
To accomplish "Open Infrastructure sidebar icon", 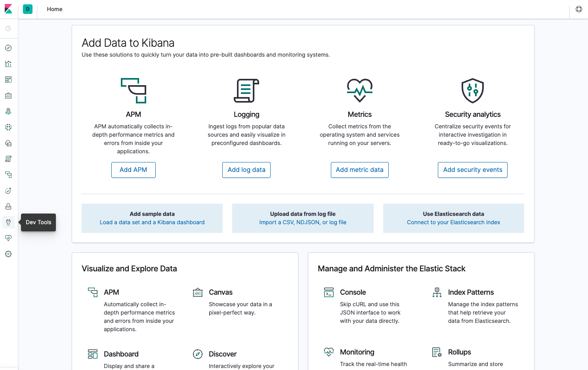I will [8, 143].
